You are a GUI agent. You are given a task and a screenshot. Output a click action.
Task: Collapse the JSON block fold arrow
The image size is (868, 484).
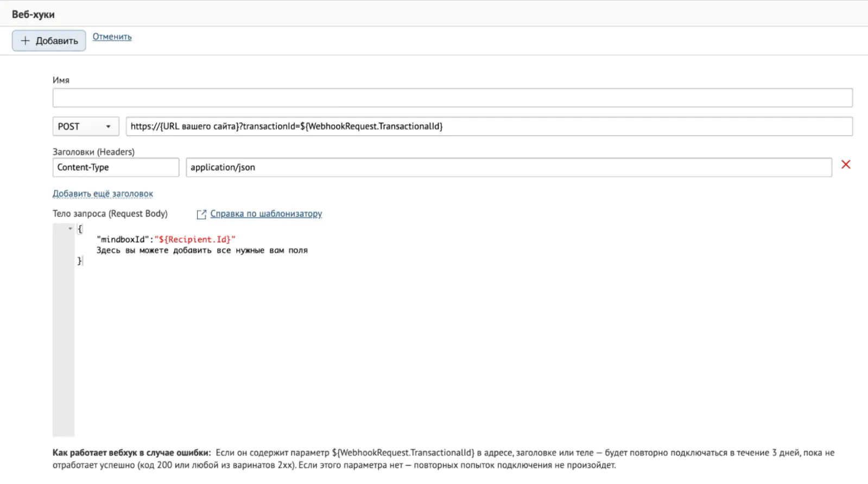tap(70, 228)
